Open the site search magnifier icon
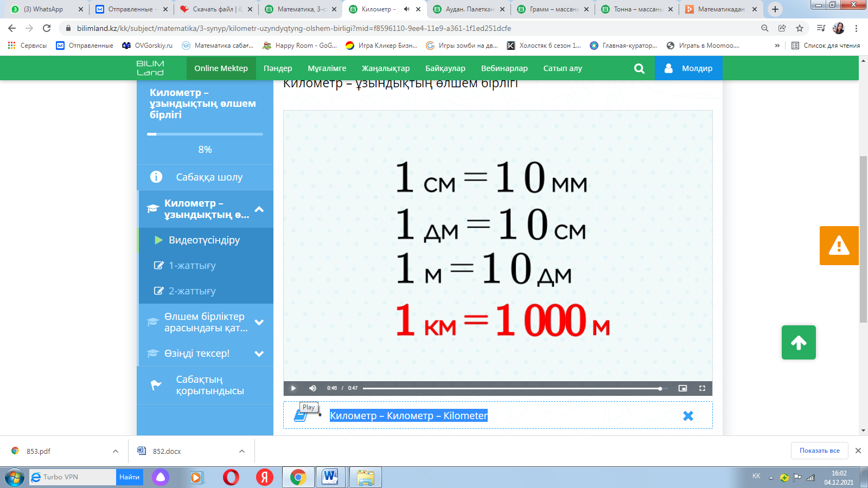Screen dimensions: 868x488 coord(640,68)
